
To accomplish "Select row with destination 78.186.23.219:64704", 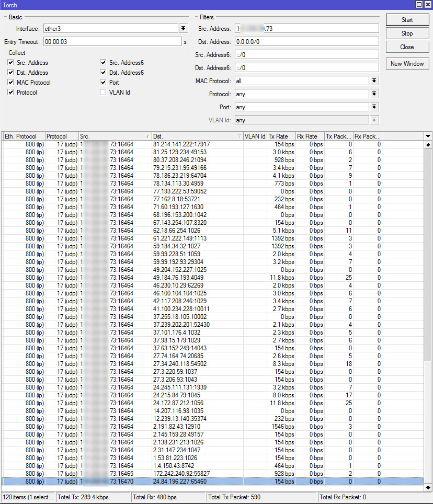I will coord(212,176).
